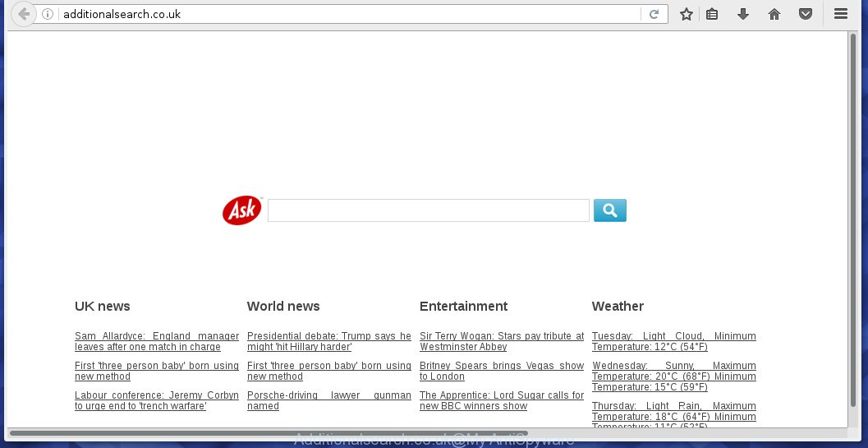
Task: Focus the Ask search text box
Action: click(x=429, y=210)
